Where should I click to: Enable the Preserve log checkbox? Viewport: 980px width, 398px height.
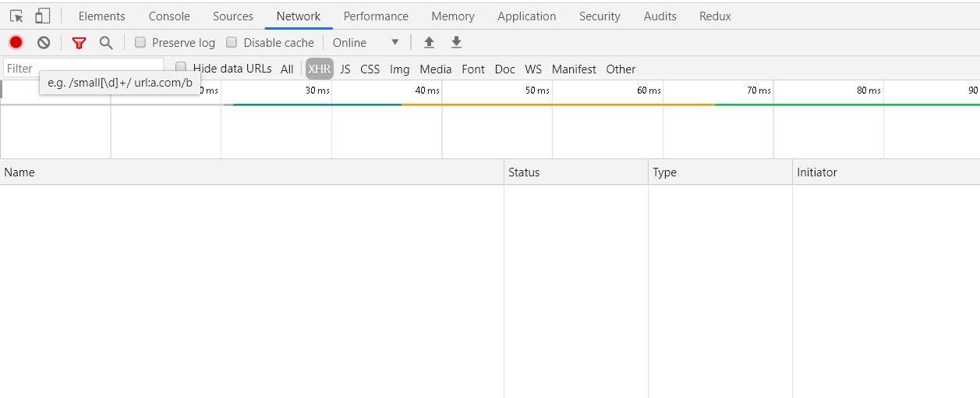pyautogui.click(x=140, y=42)
